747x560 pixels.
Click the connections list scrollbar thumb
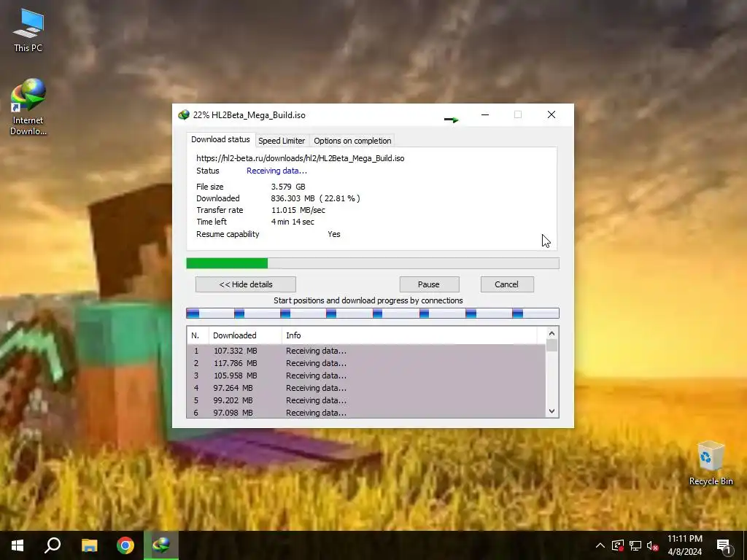(x=551, y=345)
